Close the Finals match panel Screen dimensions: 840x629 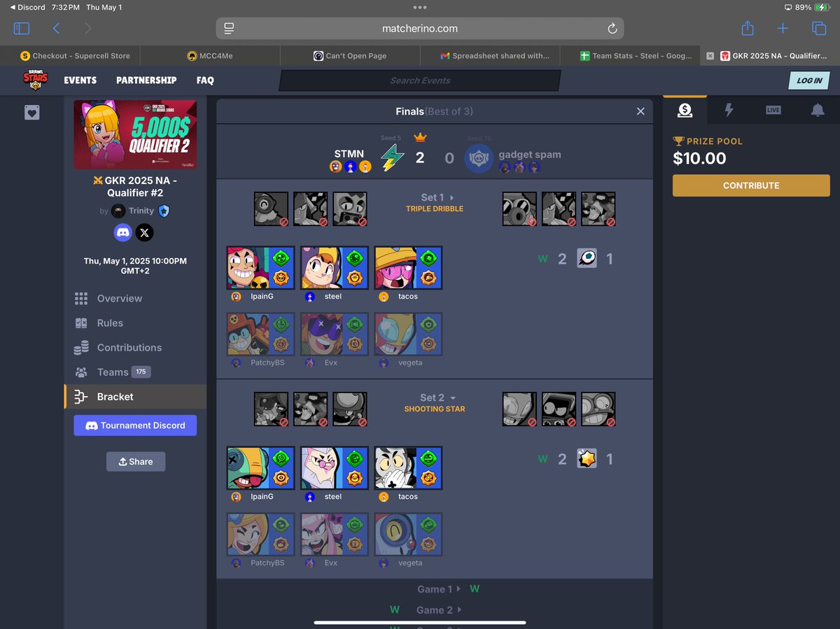click(640, 111)
